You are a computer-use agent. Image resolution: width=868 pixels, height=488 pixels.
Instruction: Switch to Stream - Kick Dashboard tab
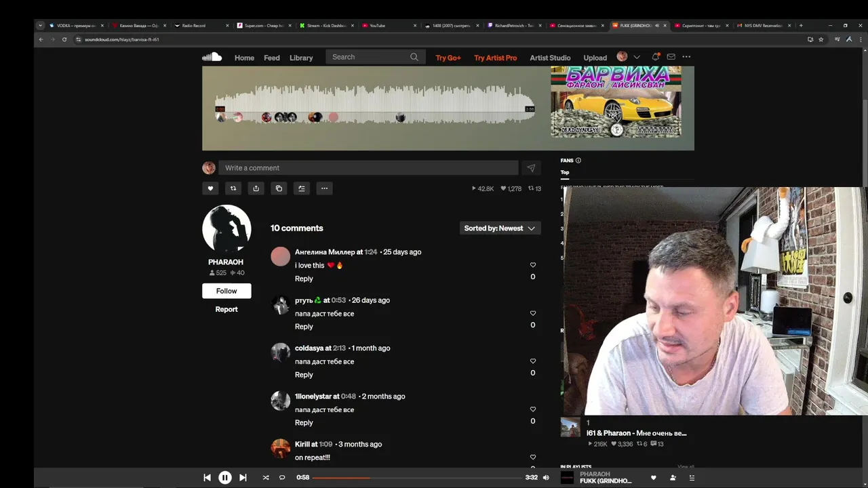tap(327, 25)
